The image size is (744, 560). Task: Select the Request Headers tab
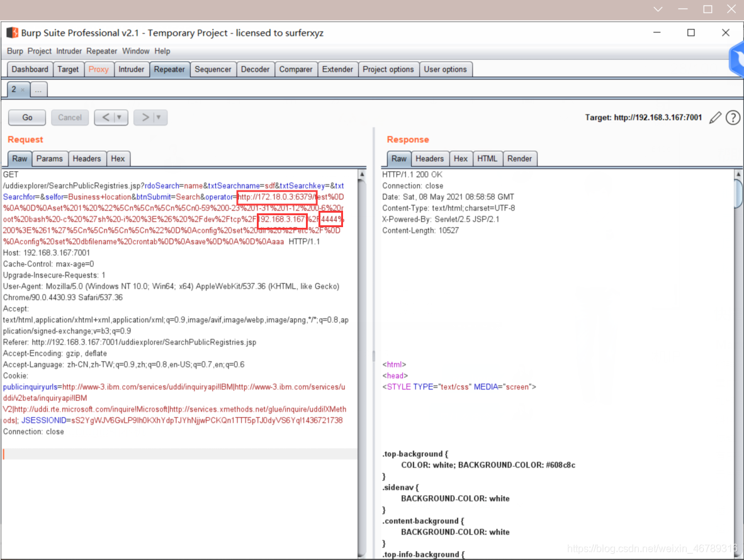[x=87, y=159]
